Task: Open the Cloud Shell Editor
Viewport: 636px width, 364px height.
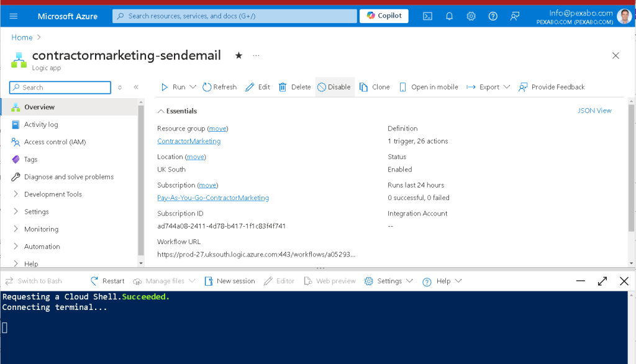Action: (279, 281)
